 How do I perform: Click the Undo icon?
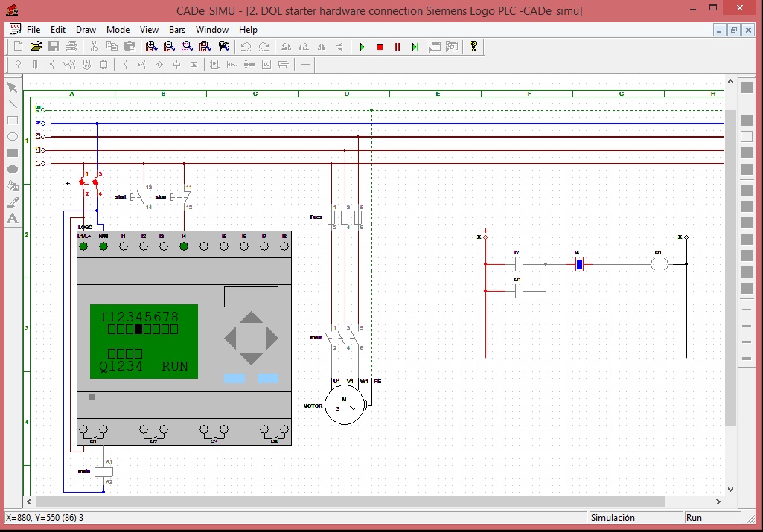[247, 46]
